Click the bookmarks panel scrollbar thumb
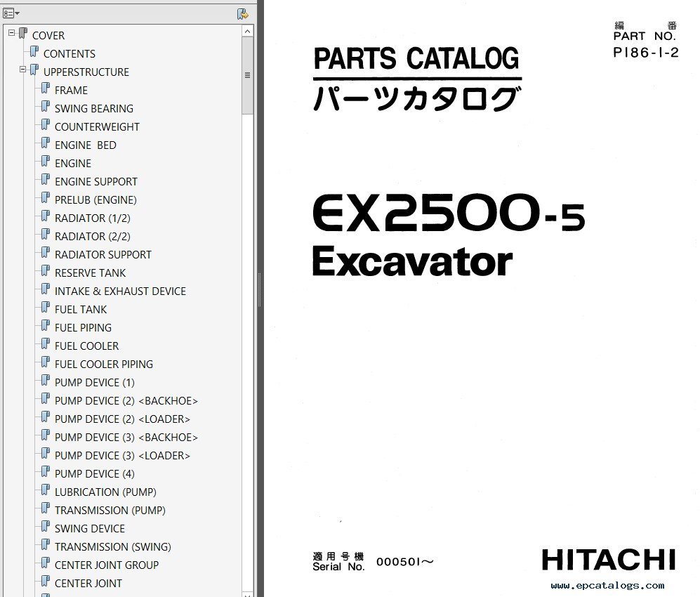700x597 pixels. coord(248,75)
